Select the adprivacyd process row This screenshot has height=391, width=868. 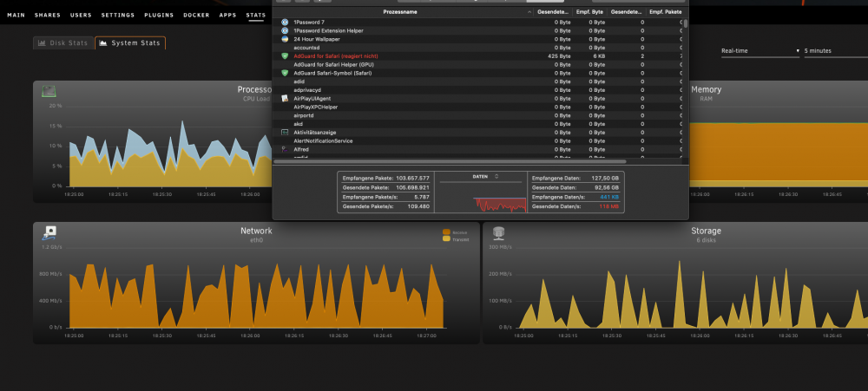click(479, 90)
